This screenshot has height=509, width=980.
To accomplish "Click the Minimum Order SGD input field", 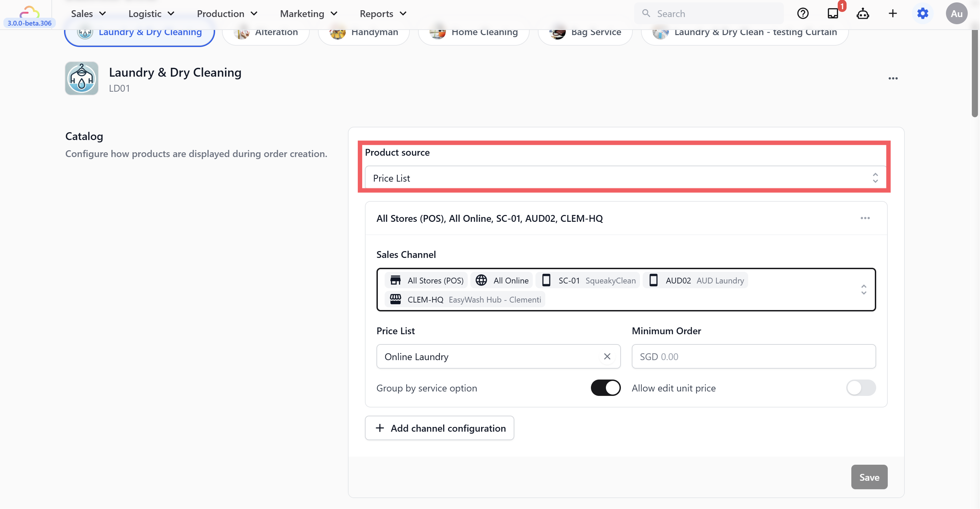I will 753,356.
